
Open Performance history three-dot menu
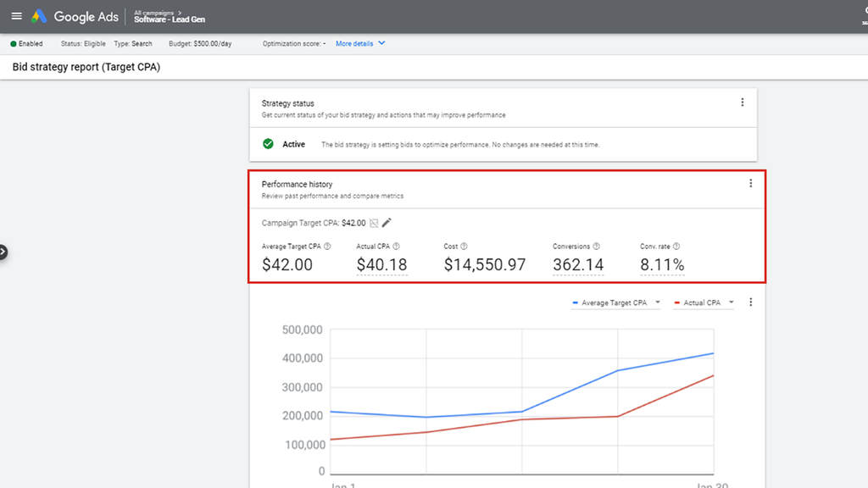click(750, 183)
